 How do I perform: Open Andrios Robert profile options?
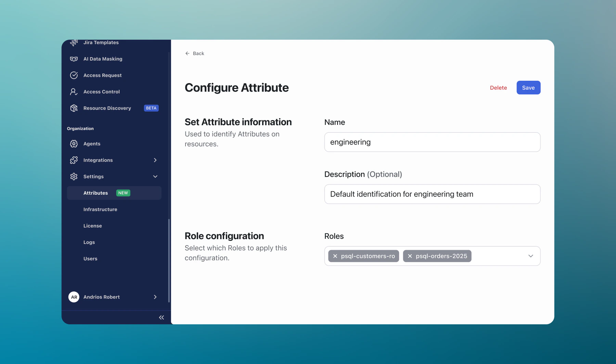pyautogui.click(x=155, y=297)
